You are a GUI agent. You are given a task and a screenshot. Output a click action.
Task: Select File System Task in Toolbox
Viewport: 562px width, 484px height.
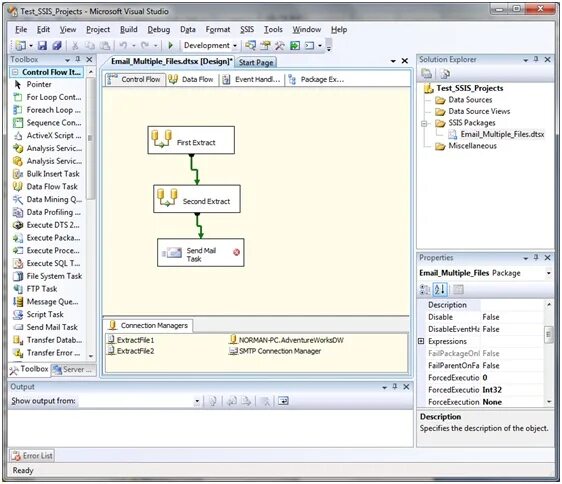(47, 276)
